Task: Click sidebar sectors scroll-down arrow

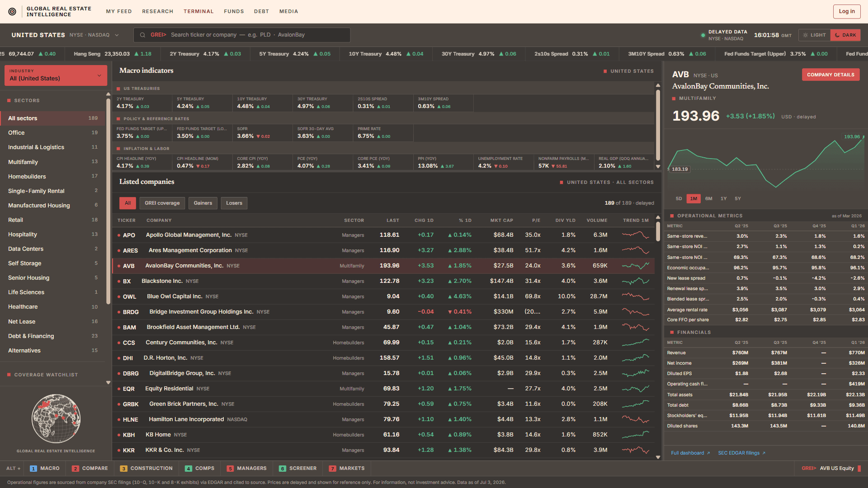Action: 108,382
